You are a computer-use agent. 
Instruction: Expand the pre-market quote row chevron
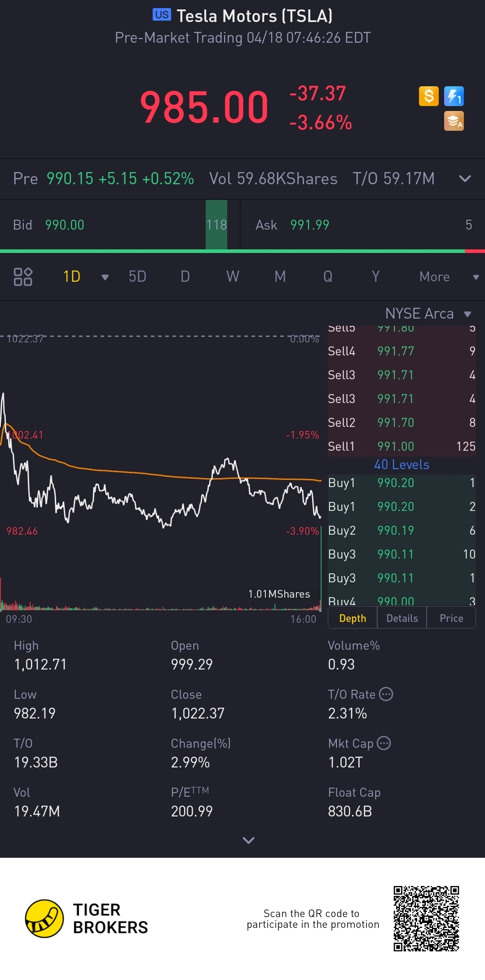465,178
